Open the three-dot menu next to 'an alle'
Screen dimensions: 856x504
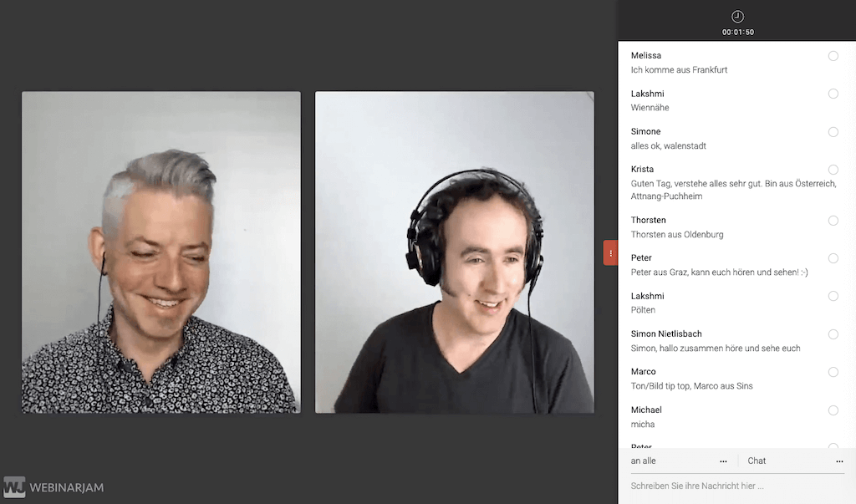coord(723,461)
